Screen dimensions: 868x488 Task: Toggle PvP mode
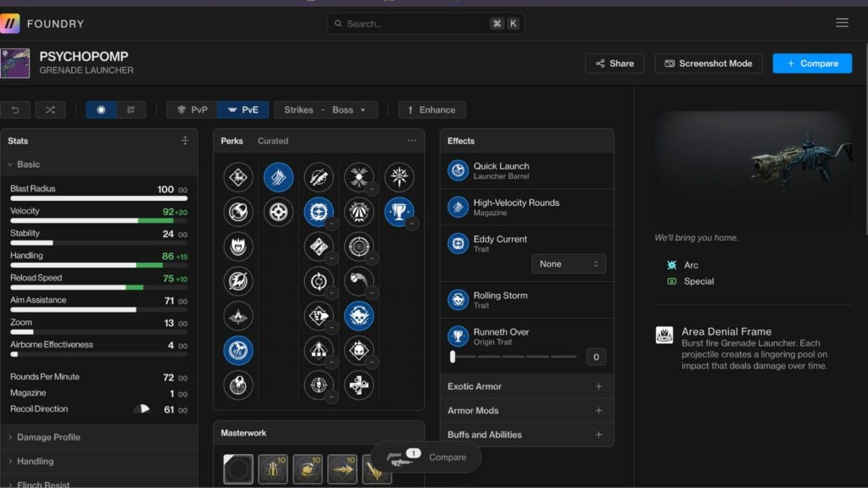click(x=192, y=109)
